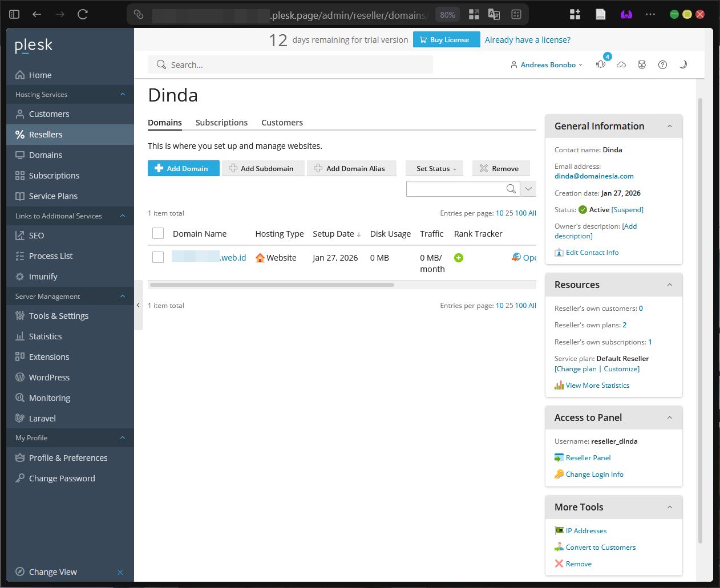Open WordPress in the sidebar

coord(49,378)
